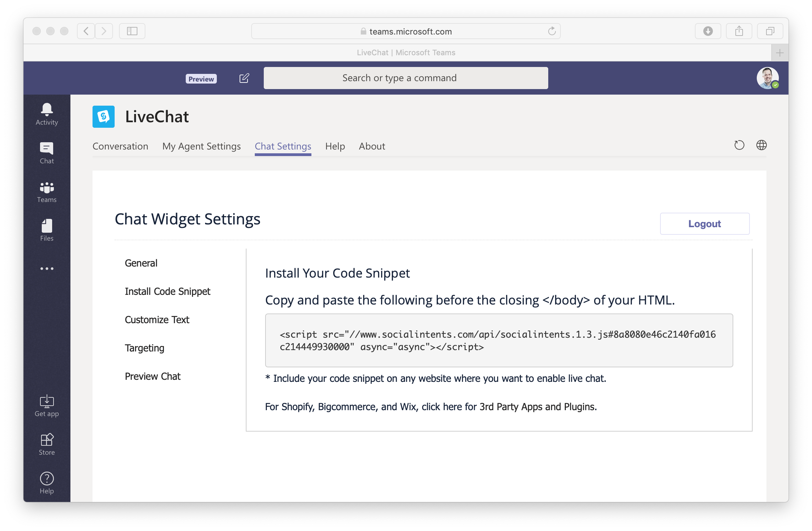Click the More options ellipsis icon
The width and height of the screenshot is (812, 531).
[x=46, y=269]
